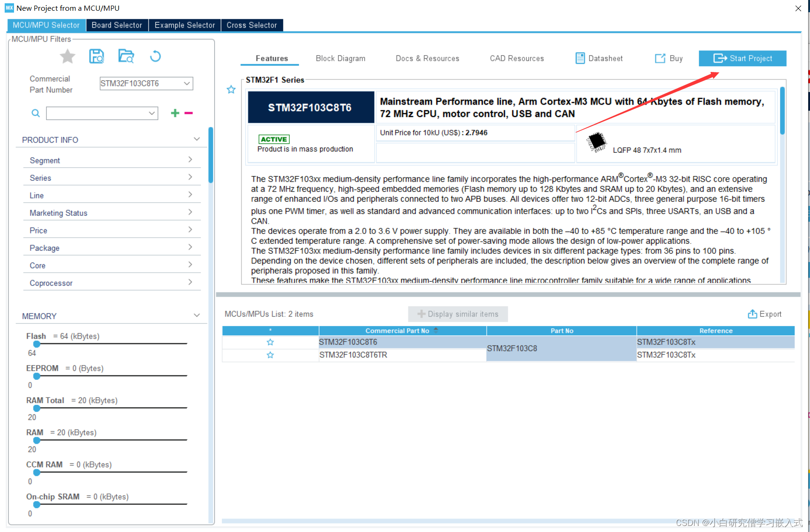
Task: Click the EEPROM slider handle
Action: (36, 376)
